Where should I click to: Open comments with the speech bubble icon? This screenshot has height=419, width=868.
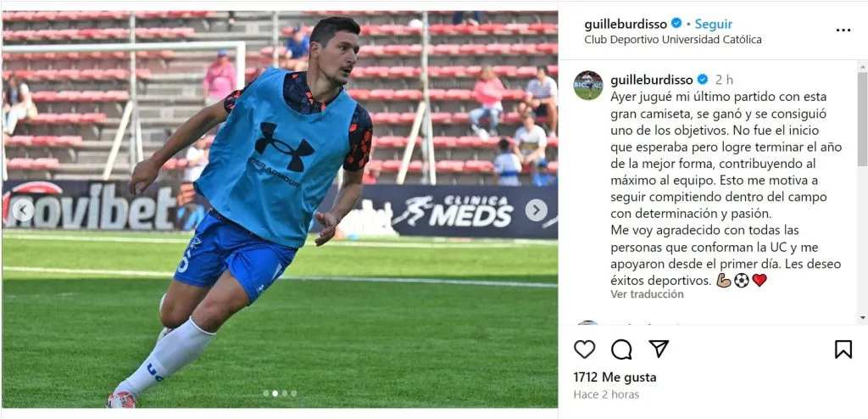pos(621,349)
